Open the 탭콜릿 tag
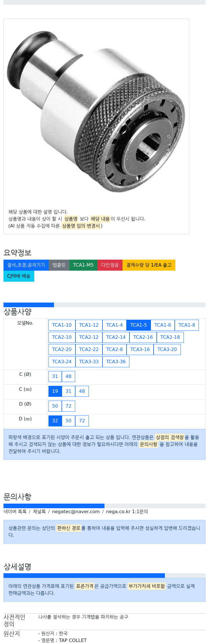The image size is (209, 644). coord(59,265)
